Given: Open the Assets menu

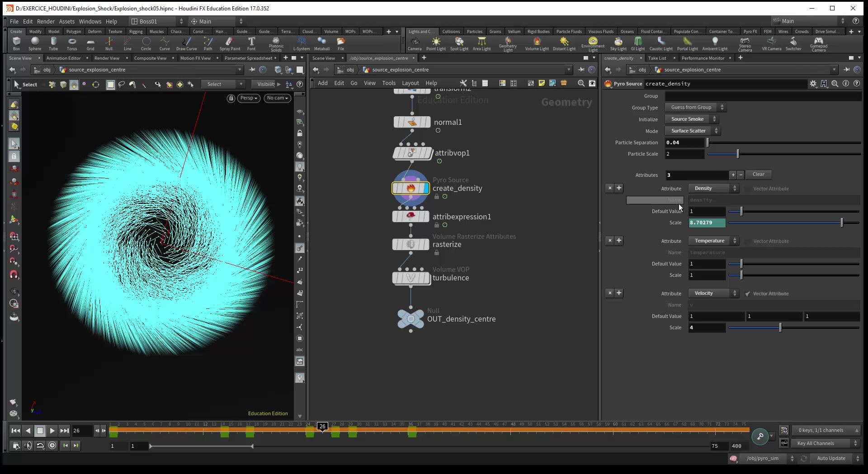Looking at the screenshot, I should click(66, 21).
